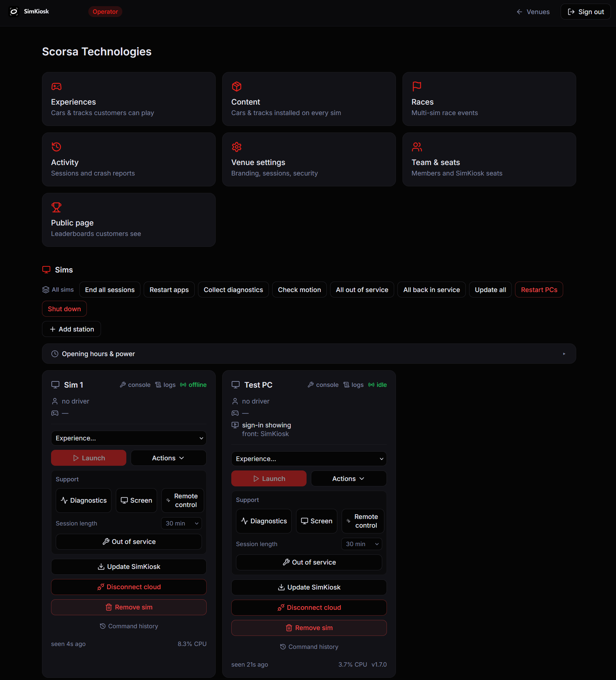Open the Activity card
This screenshot has height=680, width=616.
click(x=129, y=160)
